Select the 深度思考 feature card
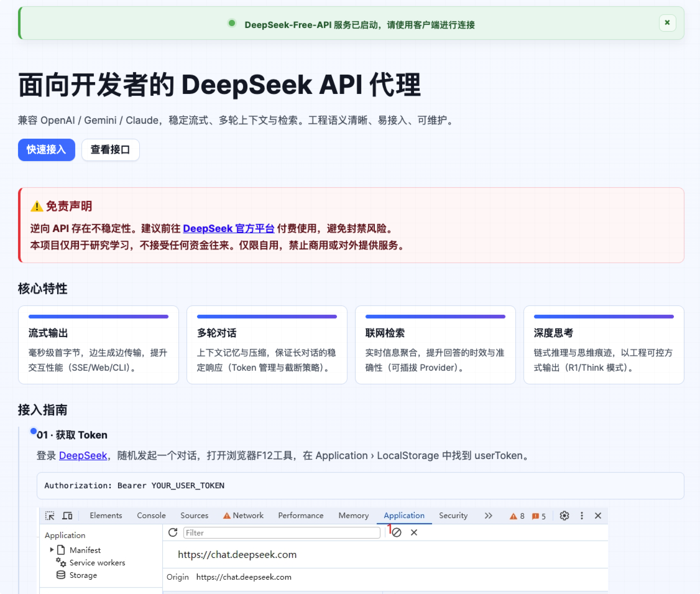The image size is (700, 594). pyautogui.click(x=604, y=345)
